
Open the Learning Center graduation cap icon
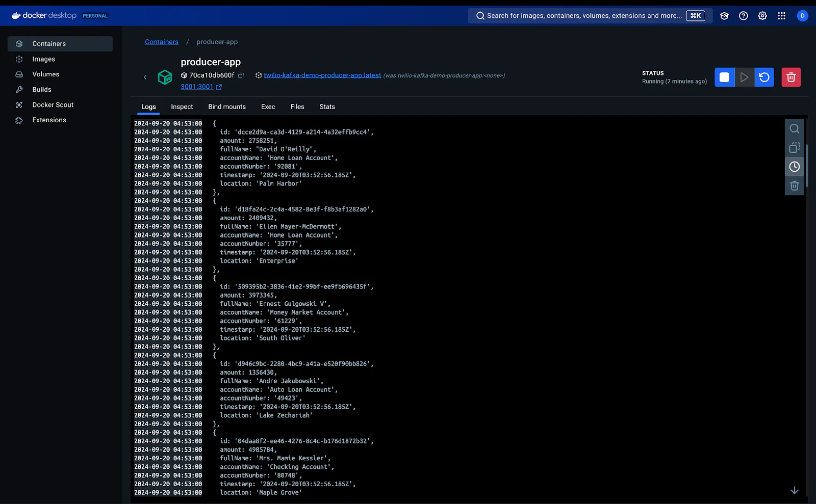[x=724, y=16]
